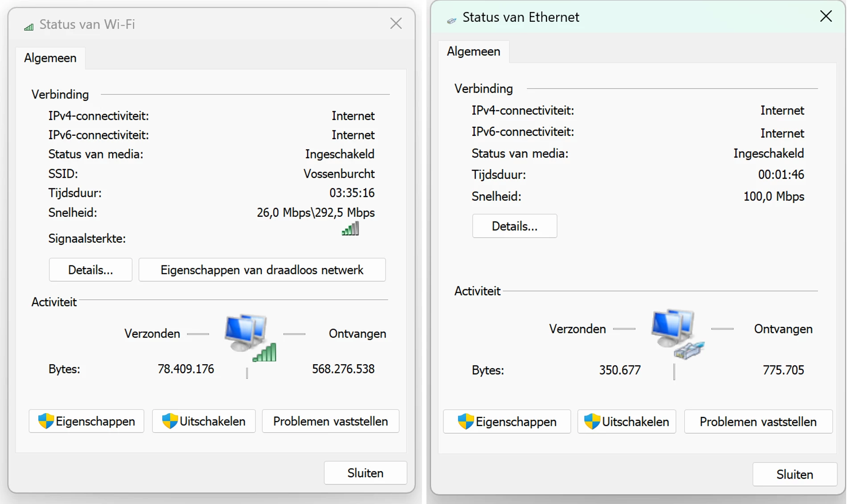Click the shield icon on Ethernet Eigenschappen
856x504 pixels.
point(466,421)
